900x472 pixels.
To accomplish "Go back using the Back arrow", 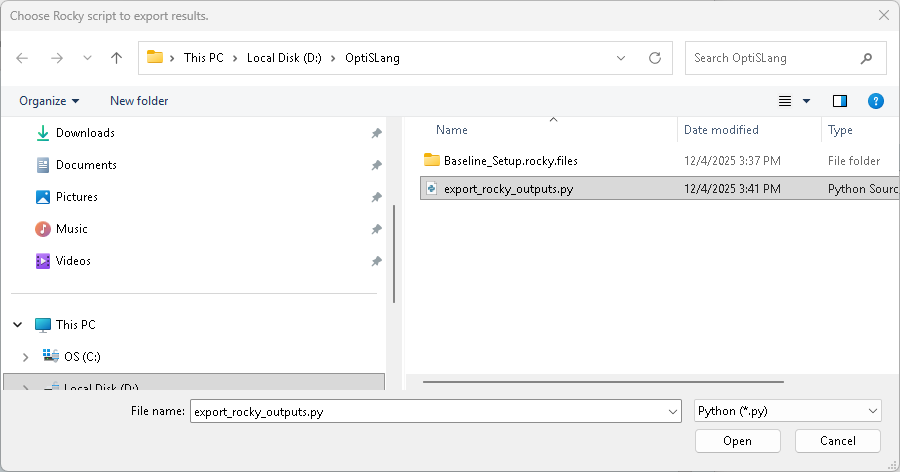I will [x=22, y=58].
